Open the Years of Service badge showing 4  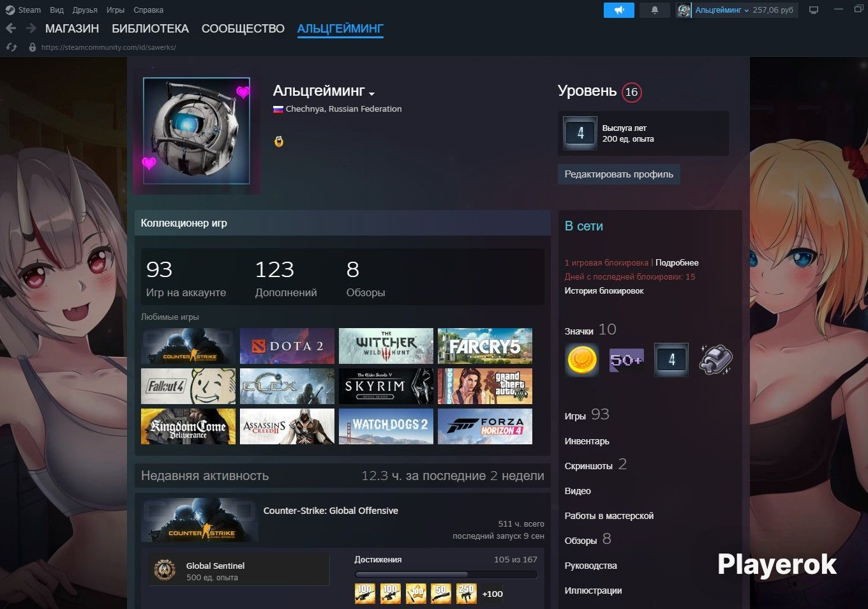point(580,133)
